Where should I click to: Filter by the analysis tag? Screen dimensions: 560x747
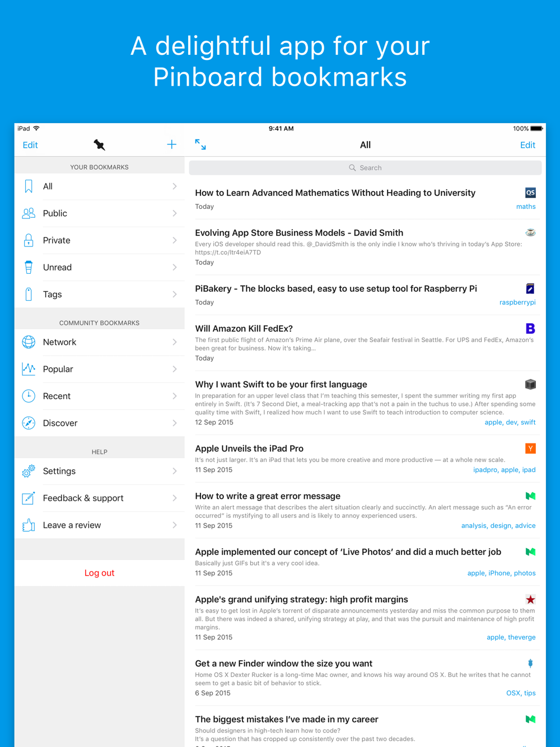pos(474,525)
